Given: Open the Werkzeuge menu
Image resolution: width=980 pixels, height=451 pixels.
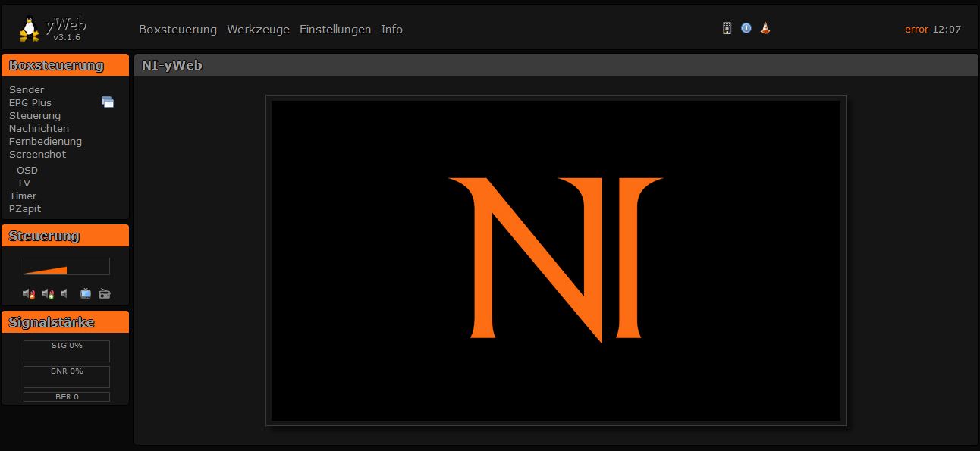Looking at the screenshot, I should (x=258, y=30).
